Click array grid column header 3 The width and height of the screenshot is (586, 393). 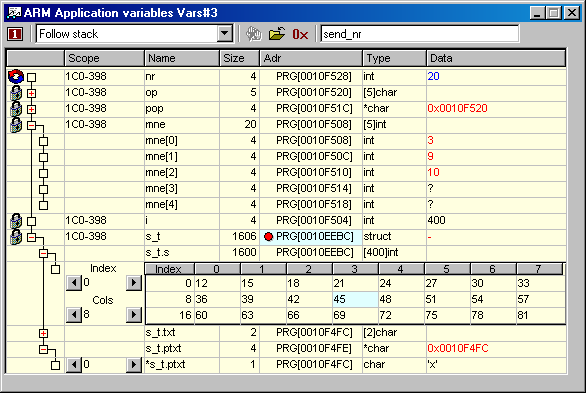[x=355, y=269]
